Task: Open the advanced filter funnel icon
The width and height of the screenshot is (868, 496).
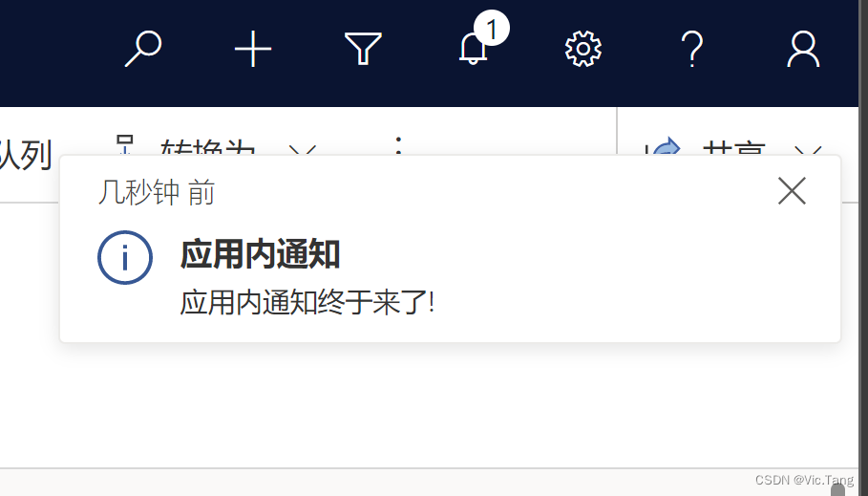Action: pos(363,49)
